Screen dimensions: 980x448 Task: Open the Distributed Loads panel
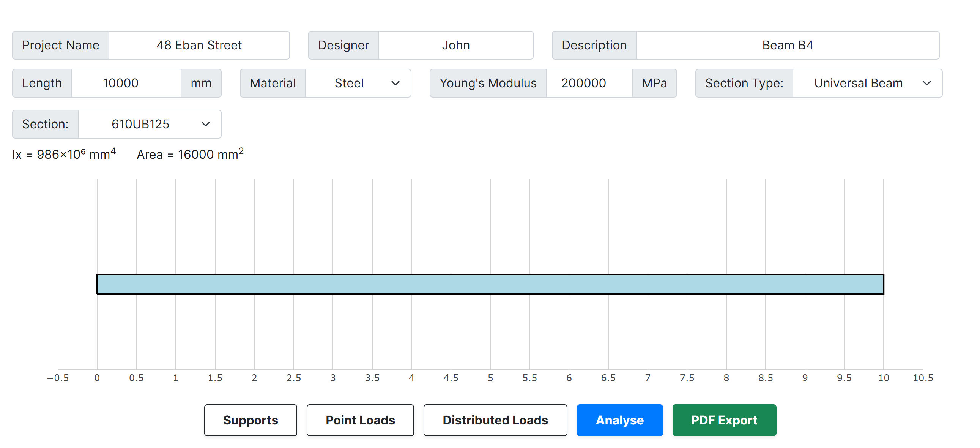click(x=495, y=420)
